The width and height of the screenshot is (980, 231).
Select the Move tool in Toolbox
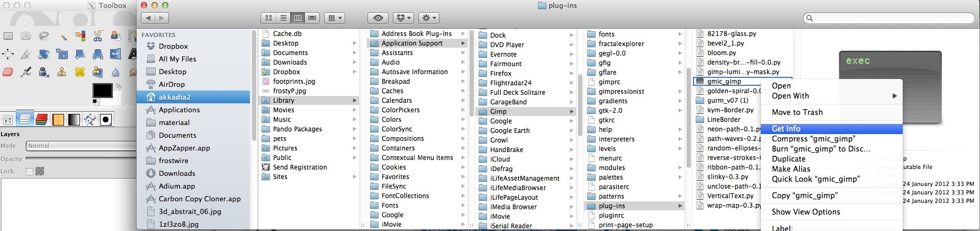8,54
